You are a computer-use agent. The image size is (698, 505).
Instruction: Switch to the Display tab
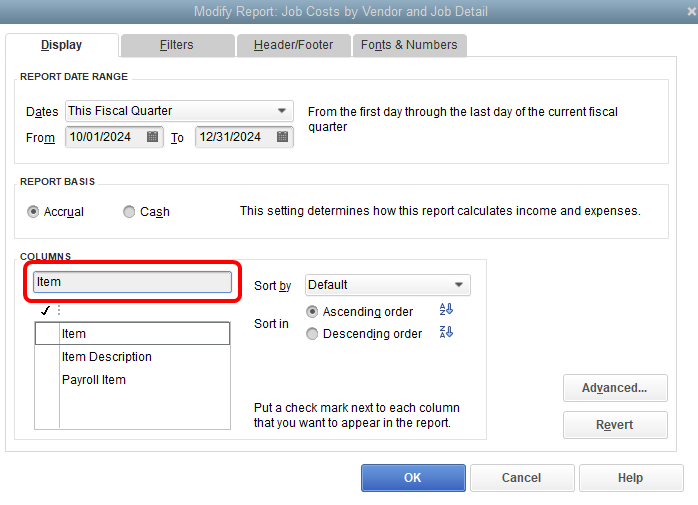(62, 45)
